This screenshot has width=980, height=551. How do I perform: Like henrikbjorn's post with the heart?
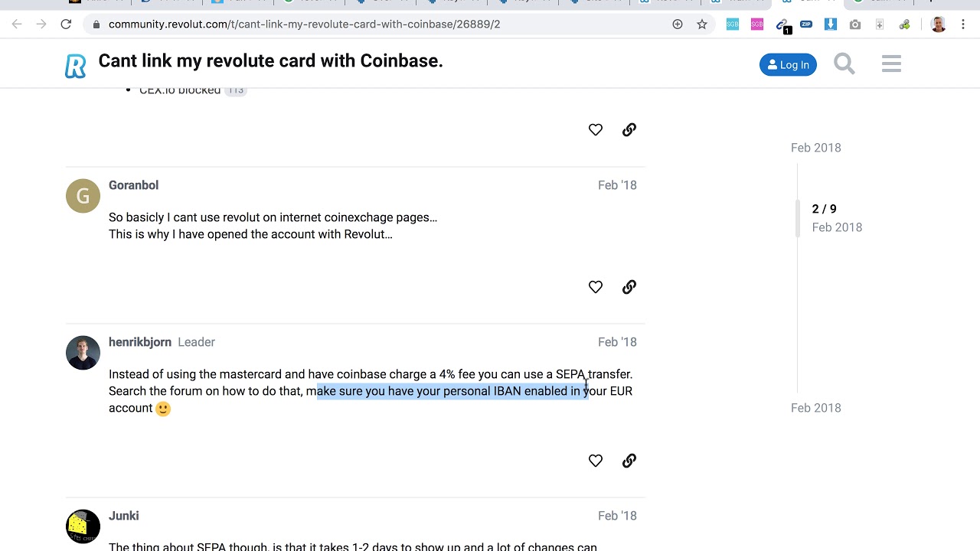tap(596, 461)
